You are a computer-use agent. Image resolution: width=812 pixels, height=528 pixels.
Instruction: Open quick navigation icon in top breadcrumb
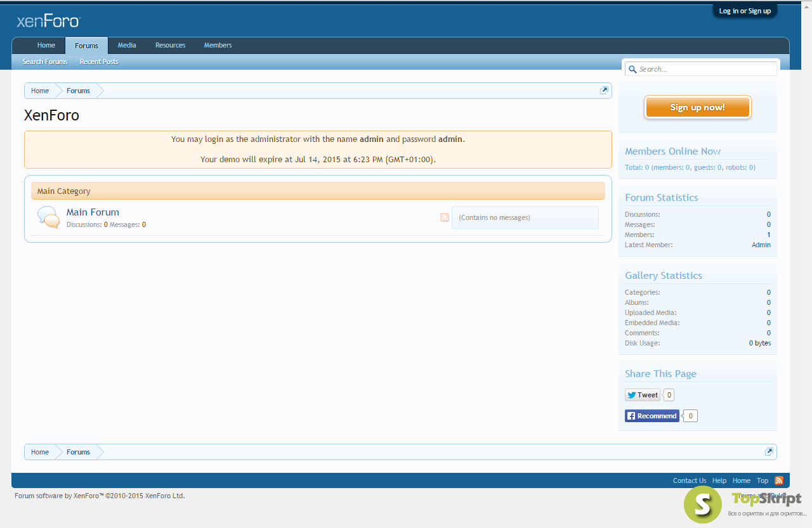(604, 91)
